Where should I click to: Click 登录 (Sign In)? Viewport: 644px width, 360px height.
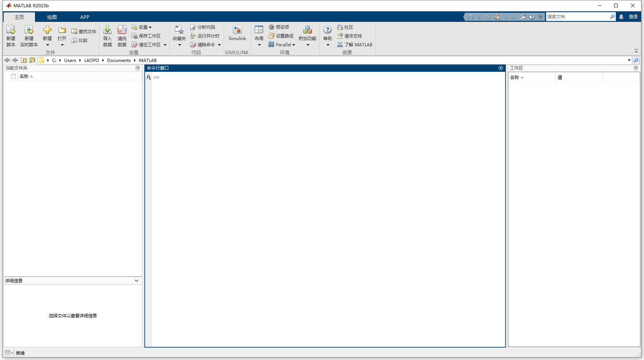633,17
